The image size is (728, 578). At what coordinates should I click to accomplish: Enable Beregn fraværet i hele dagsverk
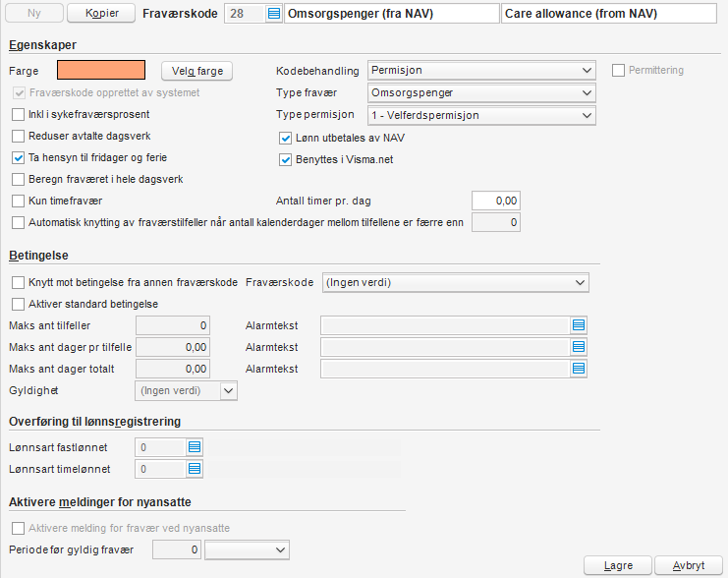18,179
